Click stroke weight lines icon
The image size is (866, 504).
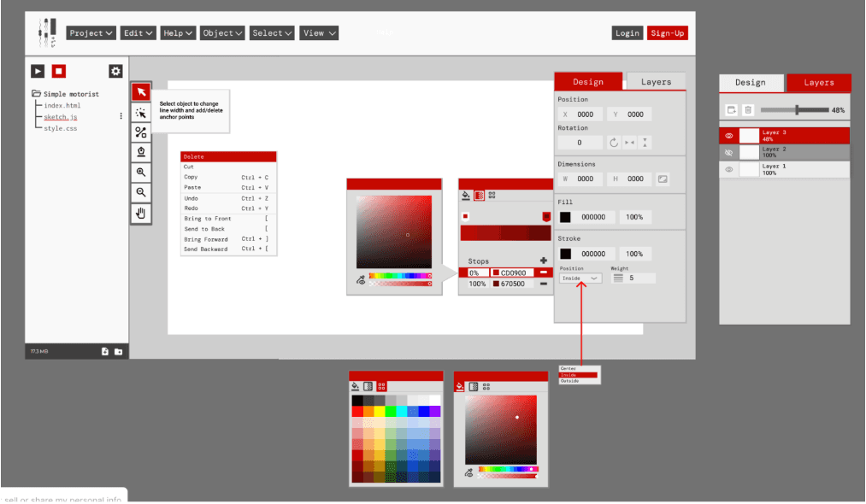618,278
